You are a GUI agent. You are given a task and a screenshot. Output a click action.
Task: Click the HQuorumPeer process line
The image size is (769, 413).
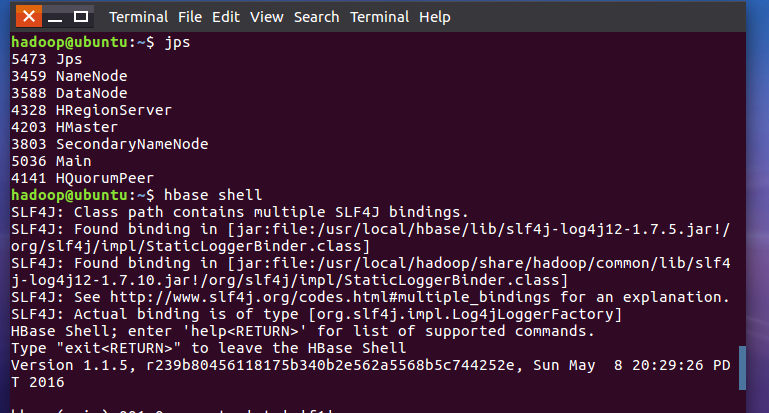click(82, 178)
